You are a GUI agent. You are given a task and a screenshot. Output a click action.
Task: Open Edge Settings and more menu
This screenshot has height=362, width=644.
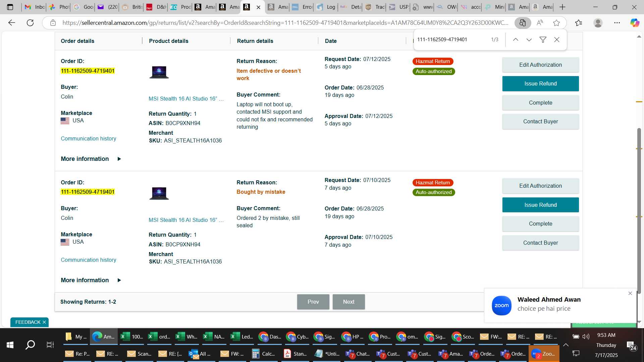point(617,23)
